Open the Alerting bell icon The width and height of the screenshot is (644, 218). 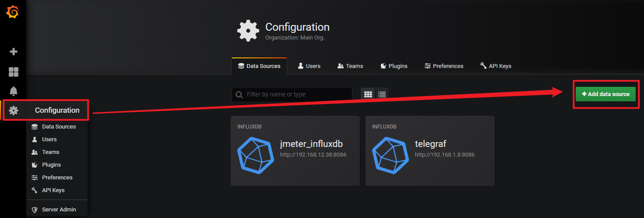click(x=14, y=91)
